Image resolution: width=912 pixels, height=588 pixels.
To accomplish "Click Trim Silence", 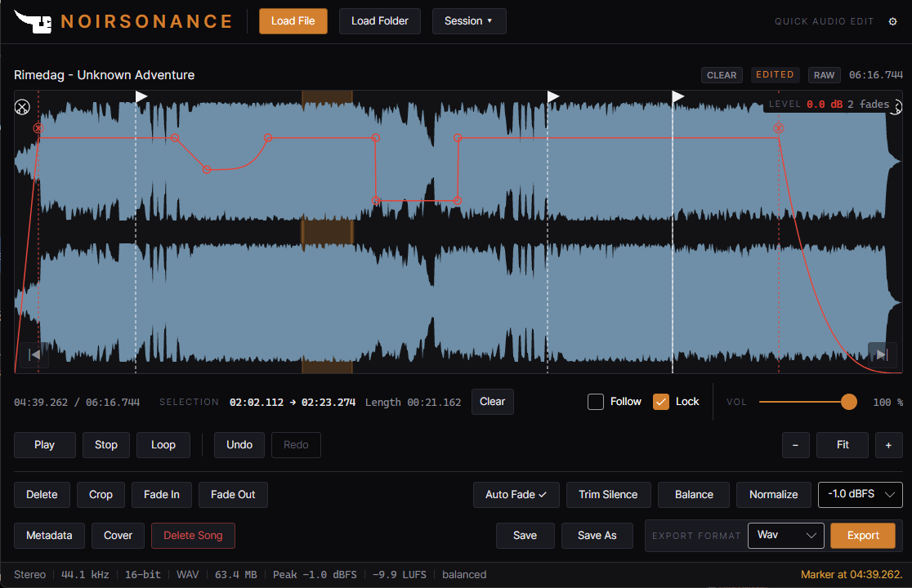I will (608, 494).
